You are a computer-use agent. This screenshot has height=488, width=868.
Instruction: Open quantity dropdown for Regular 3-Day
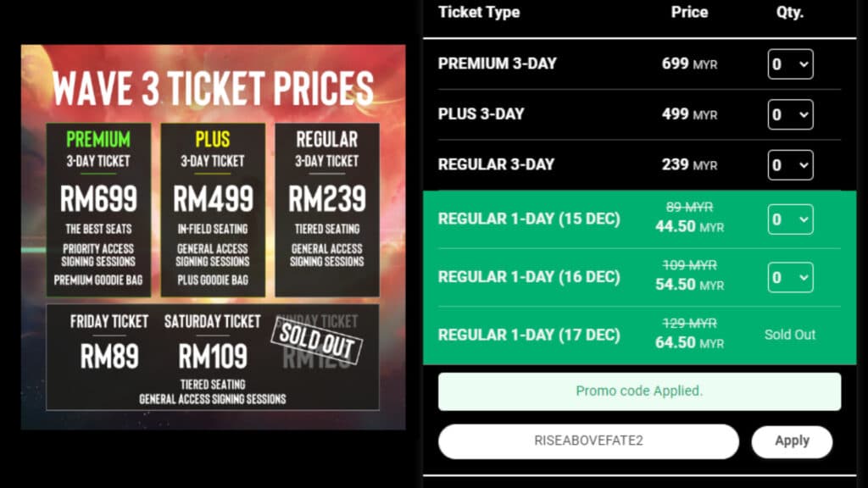pyautogui.click(x=790, y=165)
